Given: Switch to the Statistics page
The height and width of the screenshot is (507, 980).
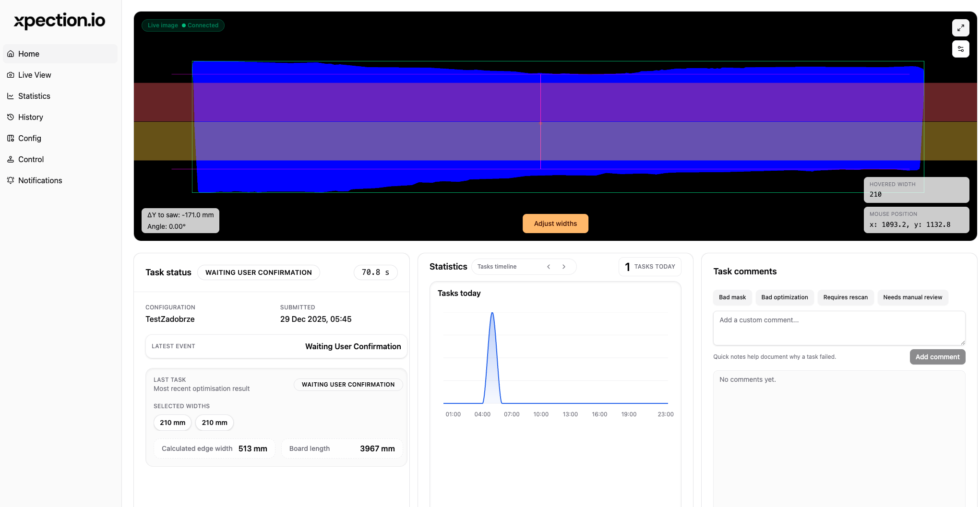Looking at the screenshot, I should tap(34, 96).
